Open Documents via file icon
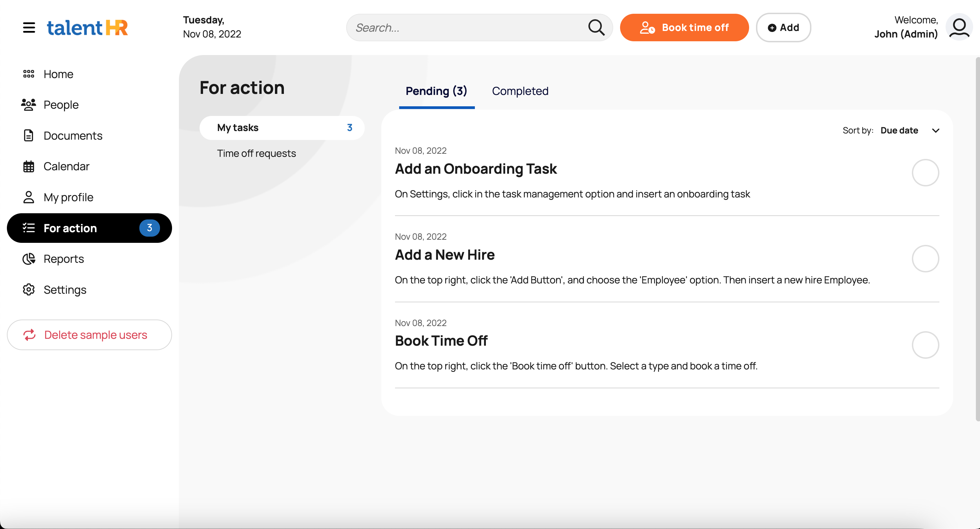 pyautogui.click(x=29, y=136)
